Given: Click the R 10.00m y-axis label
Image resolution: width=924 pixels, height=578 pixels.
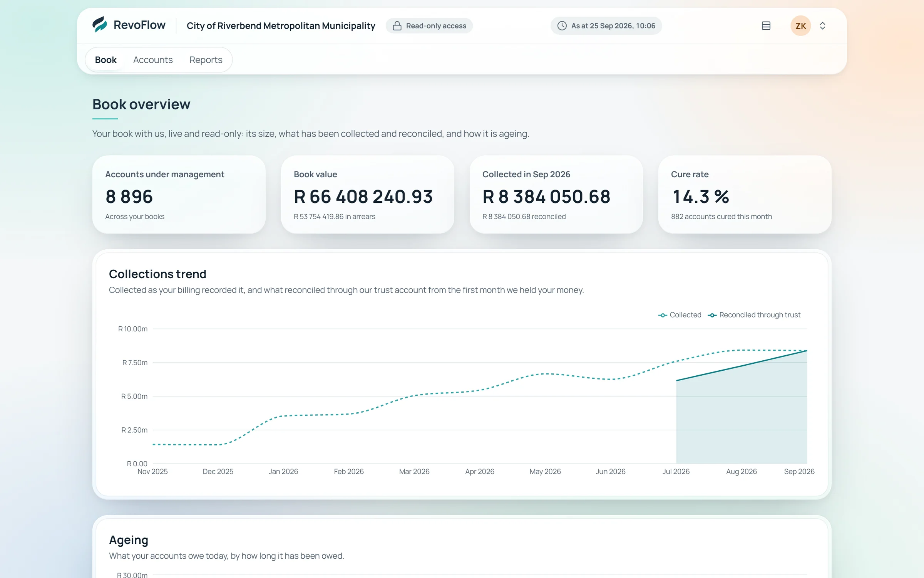Looking at the screenshot, I should 133,329.
